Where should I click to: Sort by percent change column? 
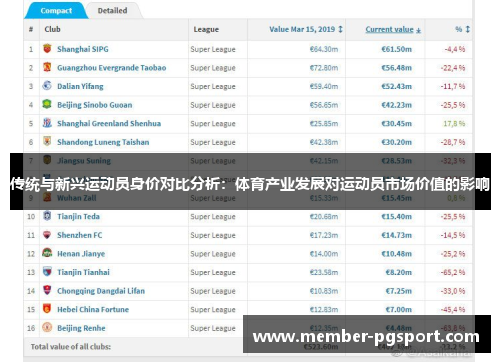462,29
